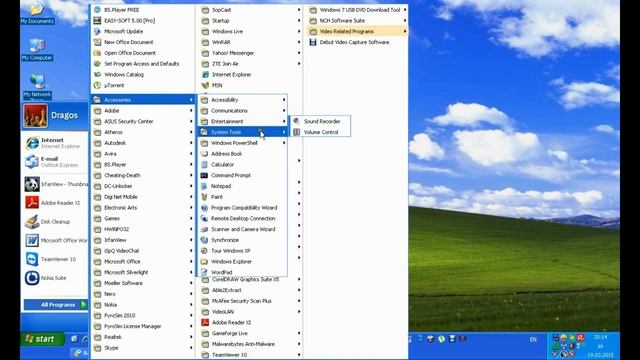Click the Synchronize icon
Viewport: 640px width, 360px height.
click(204, 240)
